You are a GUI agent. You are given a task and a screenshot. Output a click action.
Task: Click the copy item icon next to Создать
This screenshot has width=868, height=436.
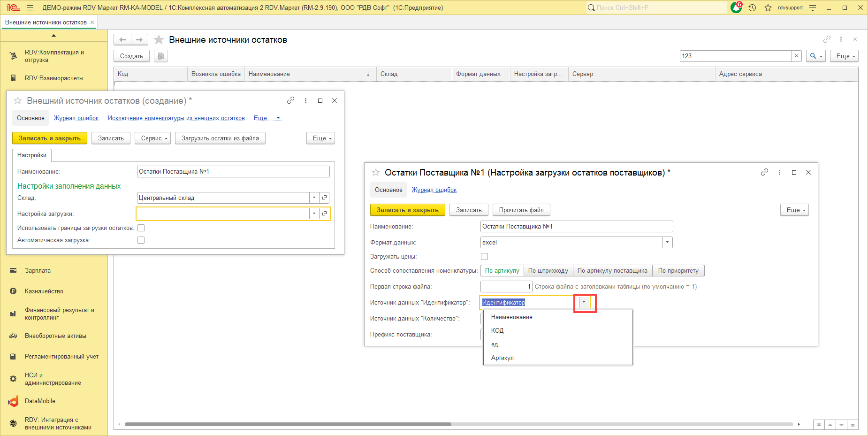(161, 56)
